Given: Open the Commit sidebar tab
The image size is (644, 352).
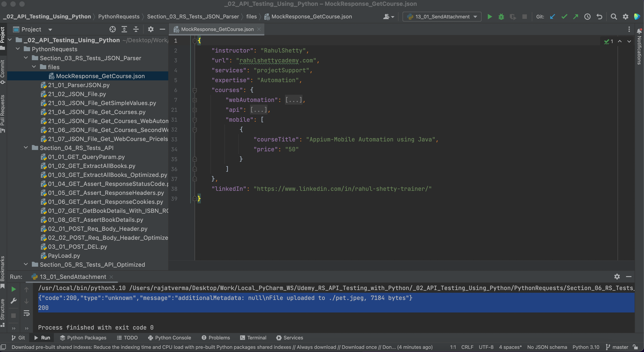Looking at the screenshot, I should point(3,72).
